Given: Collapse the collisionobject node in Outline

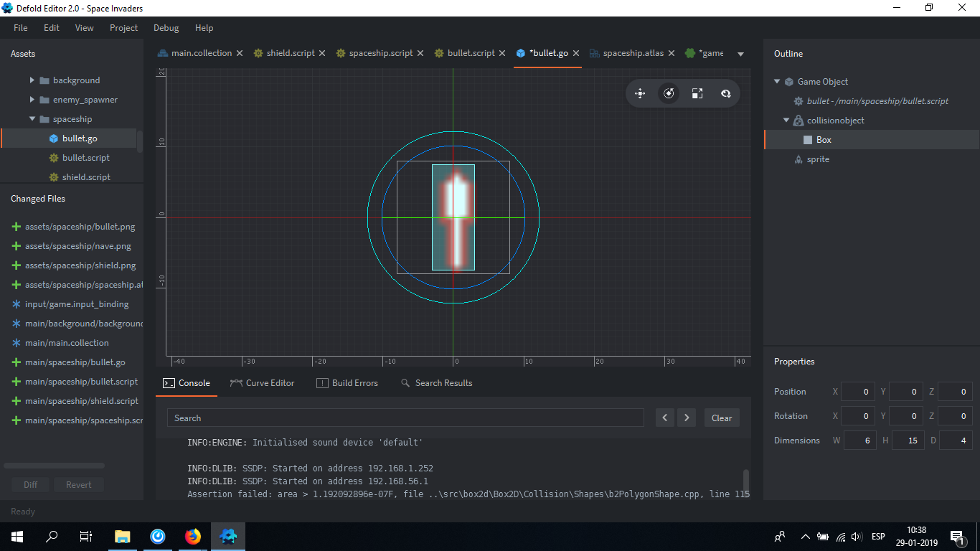Looking at the screenshot, I should 786,121.
